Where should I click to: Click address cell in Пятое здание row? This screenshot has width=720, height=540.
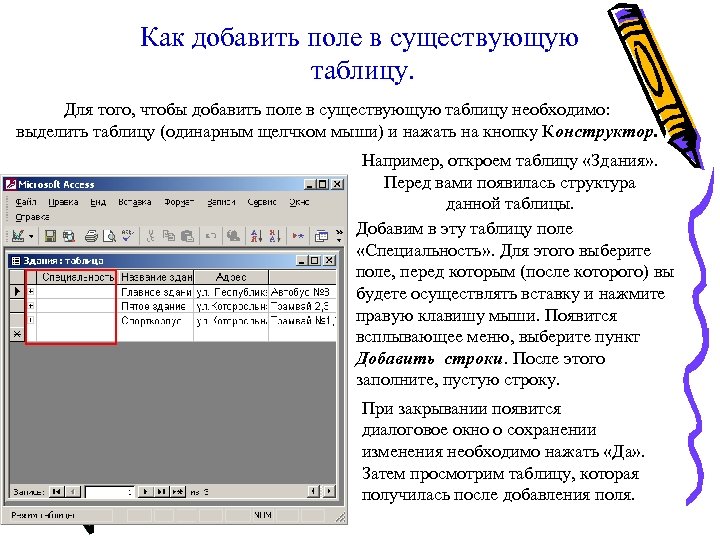click(231, 306)
